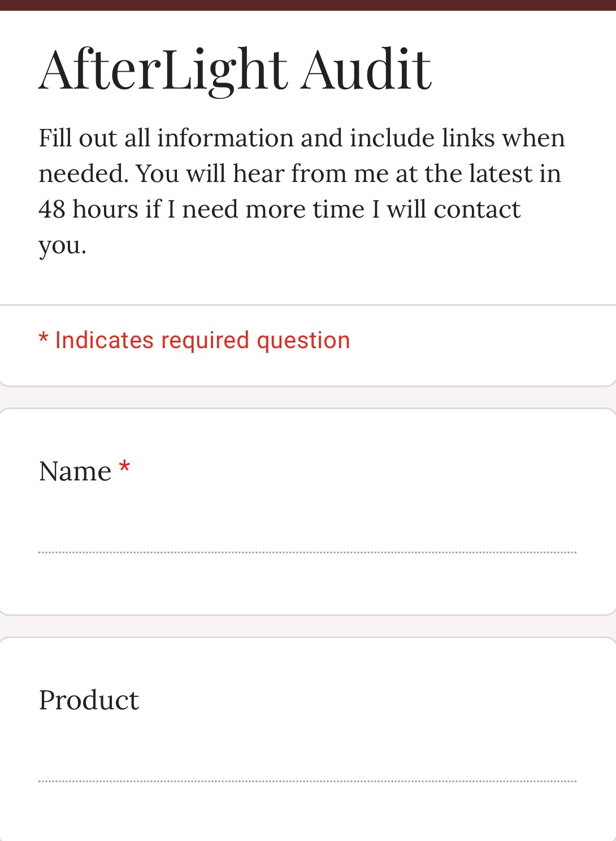Click the gray gap between Name and Product cards
Viewport: 616px width, 841px height.
click(308, 626)
